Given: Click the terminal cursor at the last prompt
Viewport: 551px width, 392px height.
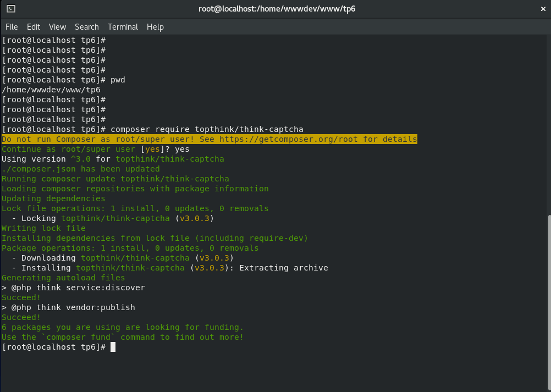Looking at the screenshot, I should tap(113, 347).
